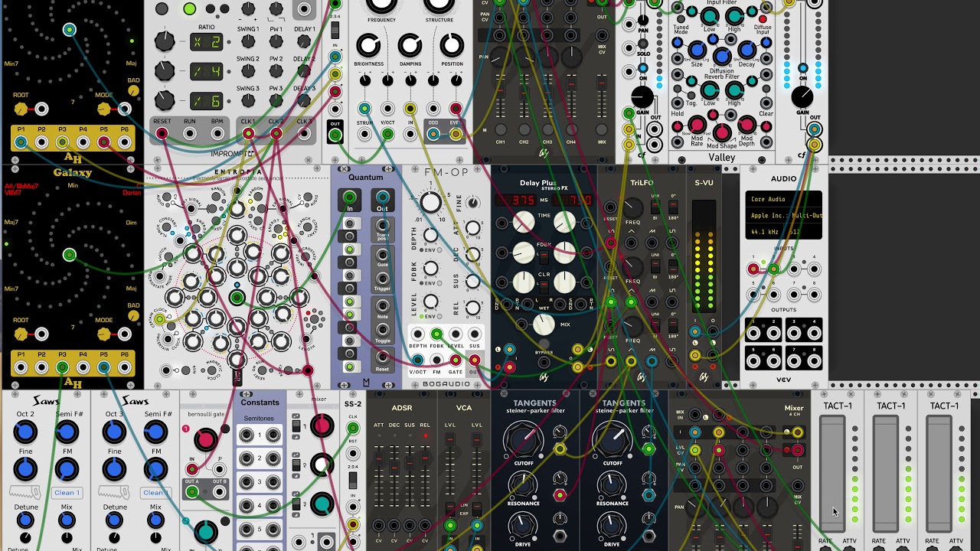Viewport: 980px width, 551px height.
Task: Click the Quantum In jack
Action: click(350, 199)
